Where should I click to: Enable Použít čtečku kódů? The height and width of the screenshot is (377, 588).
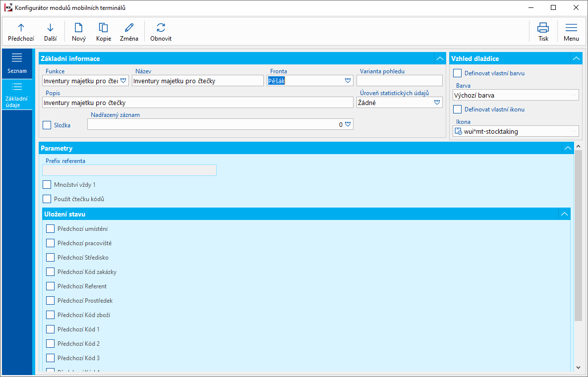47,199
